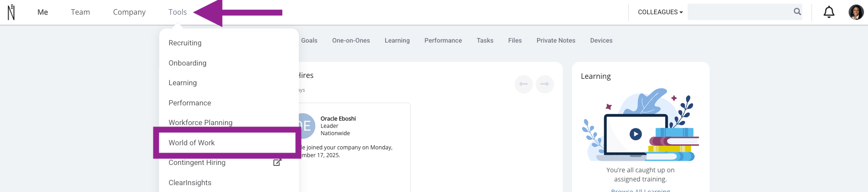Go to previous new hire arrow

coord(523,84)
